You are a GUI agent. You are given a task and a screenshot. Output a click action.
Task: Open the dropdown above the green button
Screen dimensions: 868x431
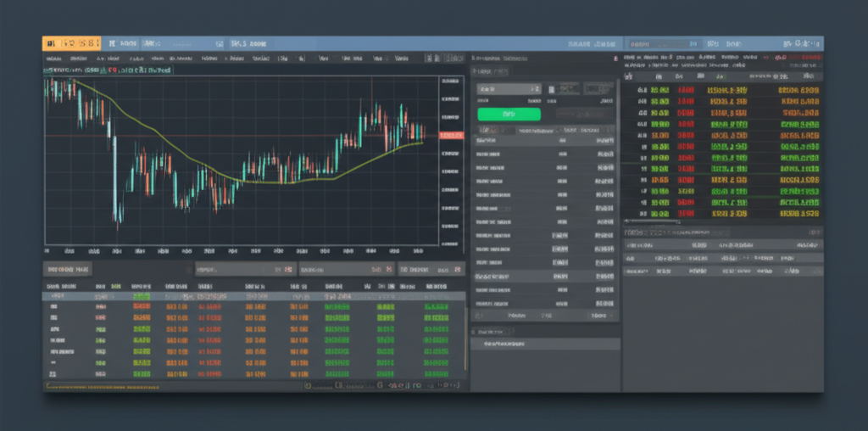(509, 88)
